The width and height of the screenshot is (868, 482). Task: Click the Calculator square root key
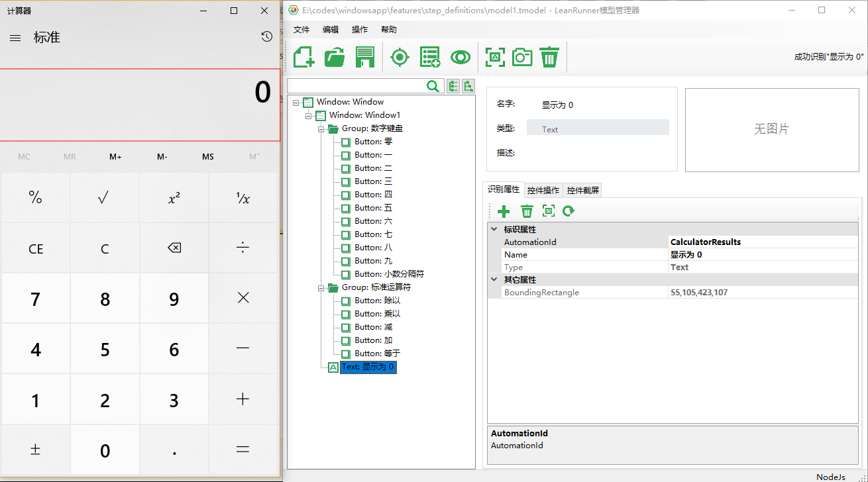tap(105, 197)
